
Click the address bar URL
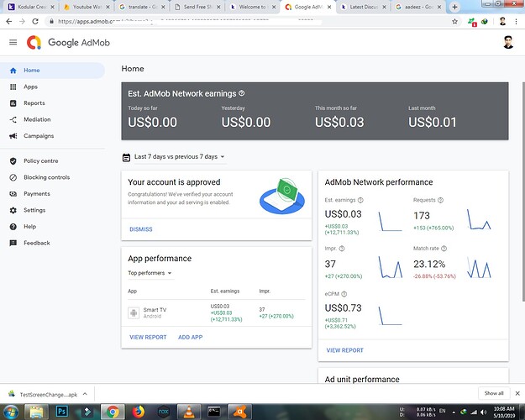[189, 22]
